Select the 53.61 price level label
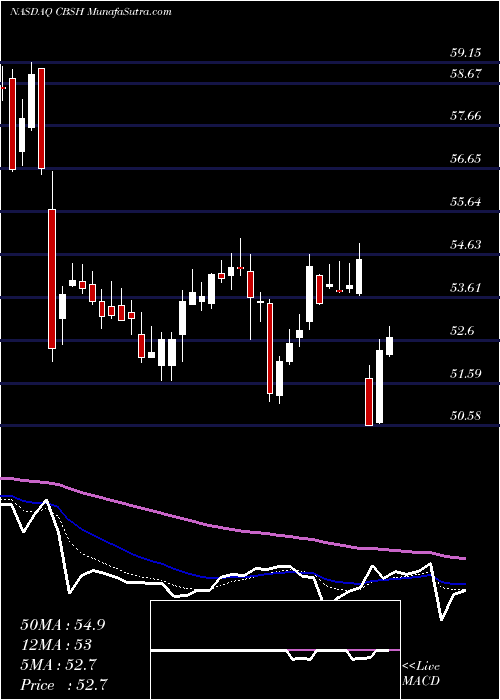Screen dimensions: 500x700 pos(465,288)
